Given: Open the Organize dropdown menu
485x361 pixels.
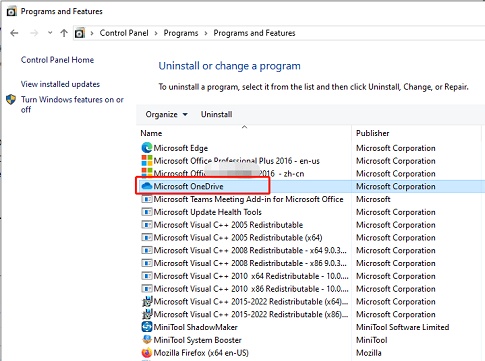Looking at the screenshot, I should 166,114.
